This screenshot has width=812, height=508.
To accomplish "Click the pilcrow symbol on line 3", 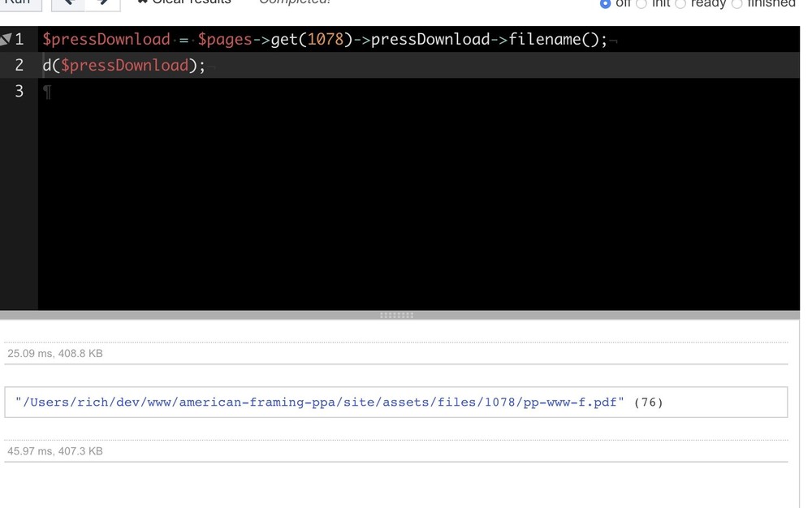I will (47, 92).
